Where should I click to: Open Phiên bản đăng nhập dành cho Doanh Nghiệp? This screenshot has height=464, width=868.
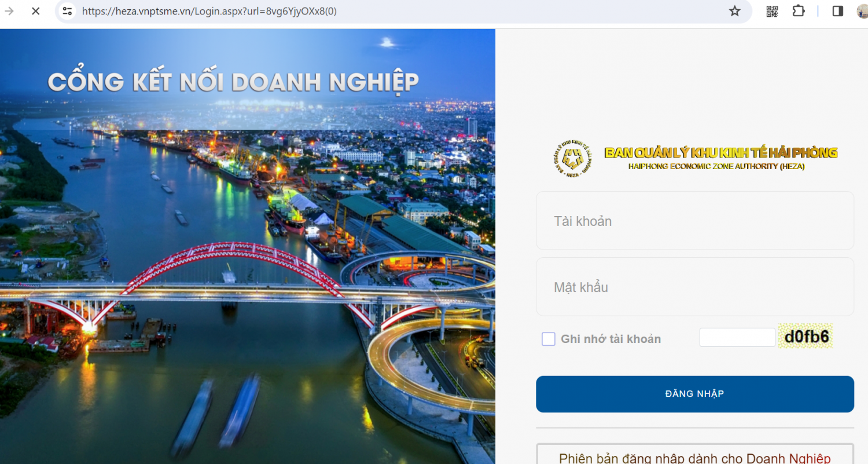pos(694,458)
